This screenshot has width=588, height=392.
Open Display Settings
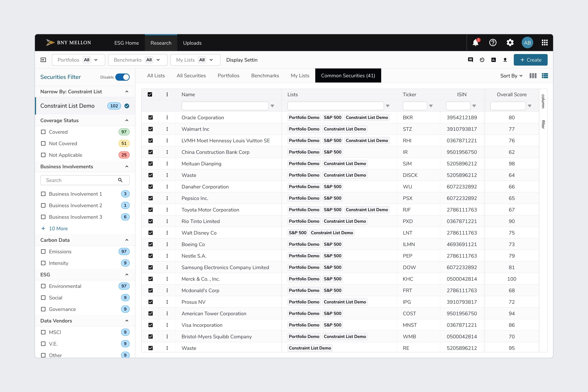242,60
